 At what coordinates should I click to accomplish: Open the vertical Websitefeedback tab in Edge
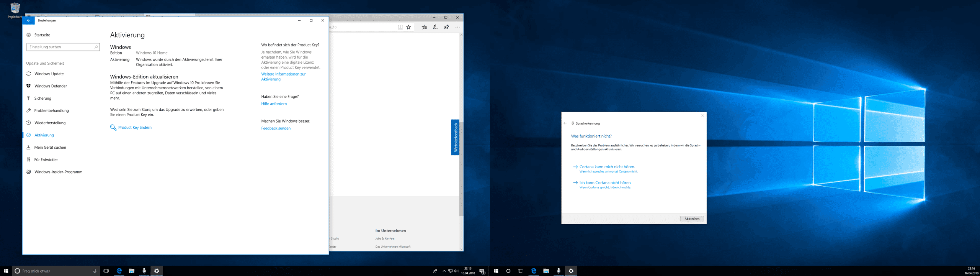click(x=455, y=137)
